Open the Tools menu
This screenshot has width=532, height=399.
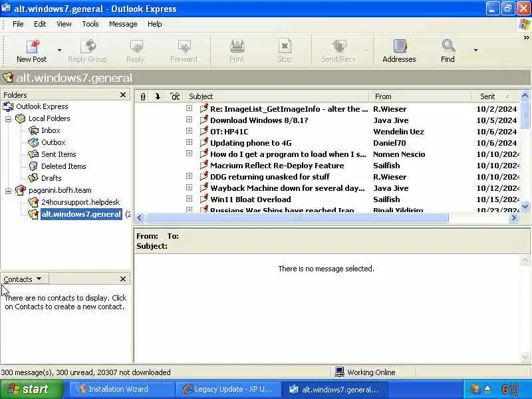(x=90, y=24)
